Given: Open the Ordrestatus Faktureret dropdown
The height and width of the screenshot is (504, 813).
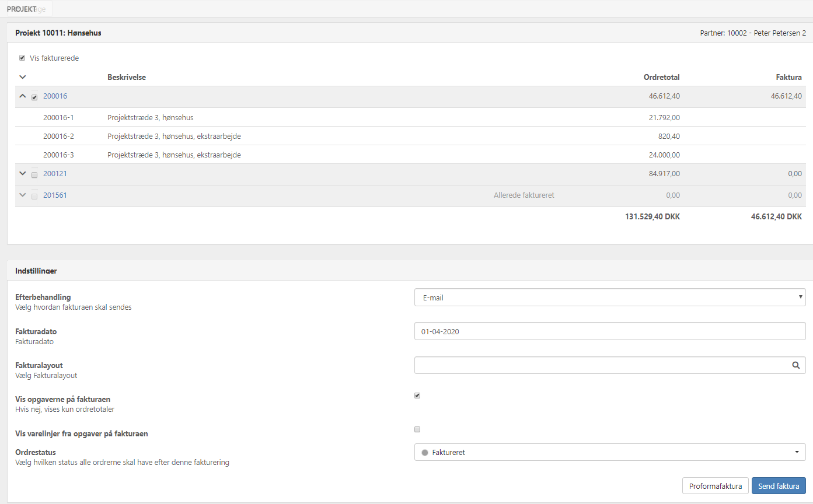Looking at the screenshot, I should [609, 452].
